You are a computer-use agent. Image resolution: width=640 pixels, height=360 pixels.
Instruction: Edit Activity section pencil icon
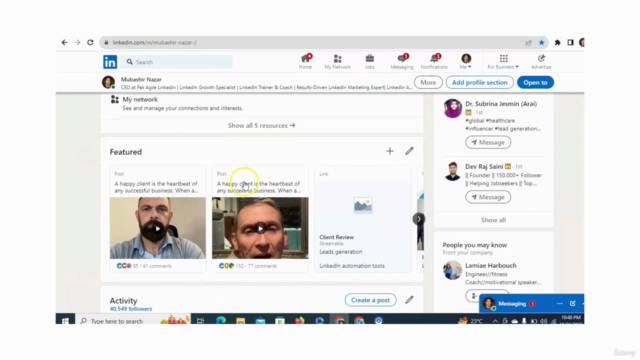pyautogui.click(x=409, y=300)
